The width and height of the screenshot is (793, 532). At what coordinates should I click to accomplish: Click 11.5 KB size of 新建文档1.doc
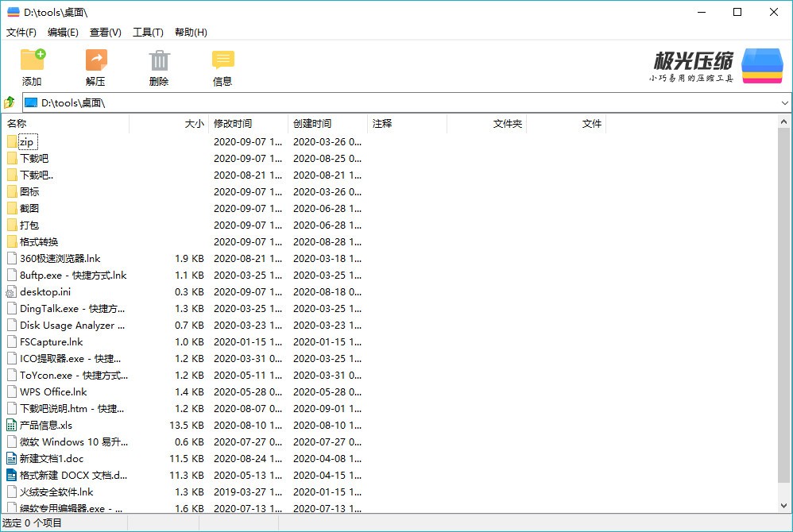pos(187,458)
